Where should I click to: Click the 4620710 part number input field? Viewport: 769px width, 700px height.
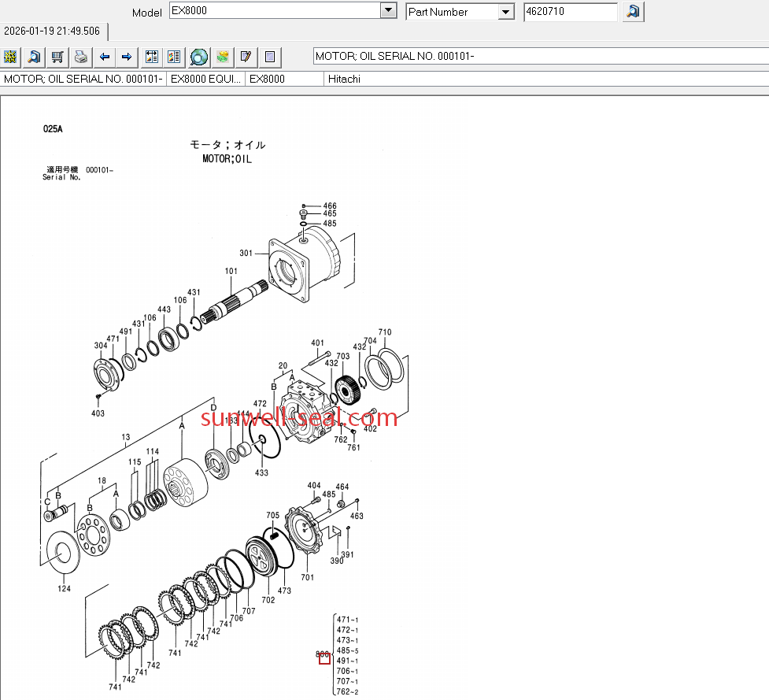pyautogui.click(x=570, y=12)
